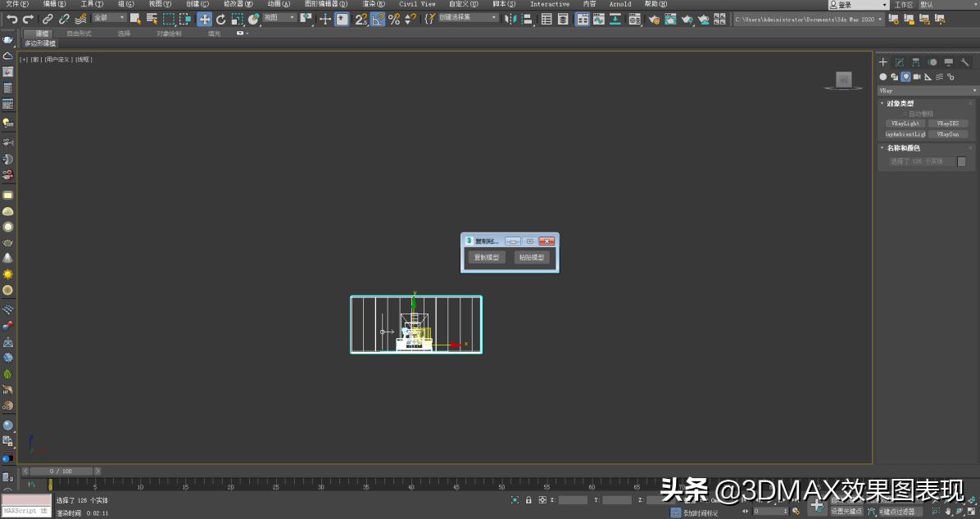Open the Geometry category in the Create panel
This screenshot has width=980, height=519.
pyautogui.click(x=883, y=77)
